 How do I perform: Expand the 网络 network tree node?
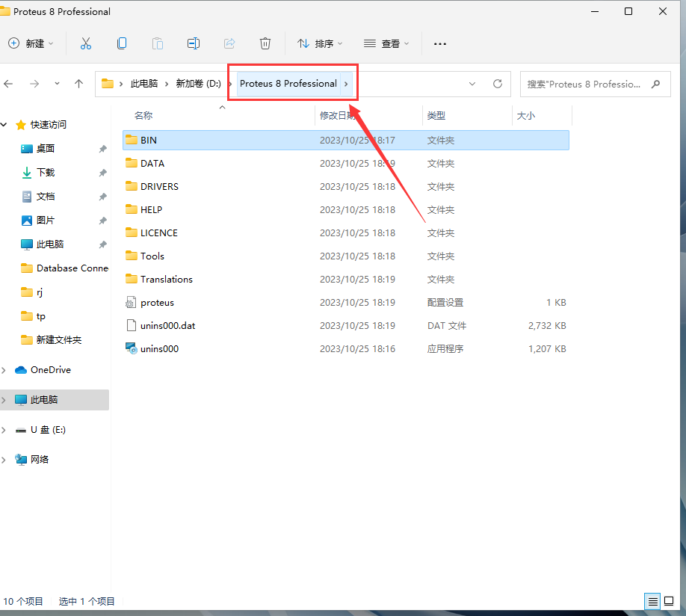click(x=4, y=460)
